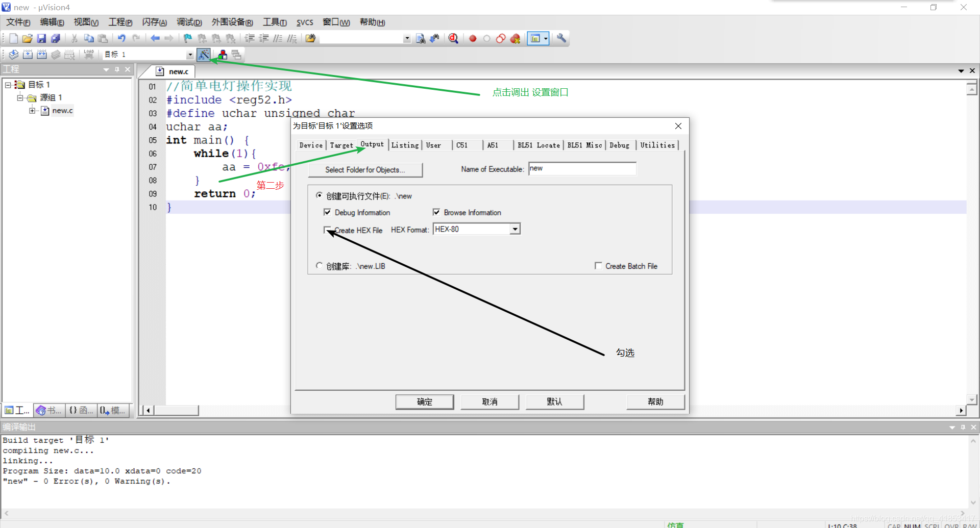Uncheck Browse Information checkbox
This screenshot has width=980, height=528.
coord(436,212)
